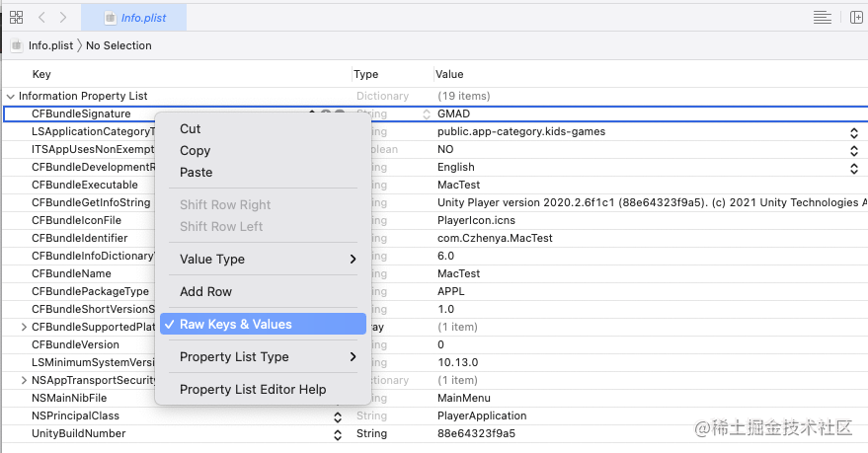Screen dimensions: 868x453
Task: Open the Value Type submenu
Action: tap(263, 260)
